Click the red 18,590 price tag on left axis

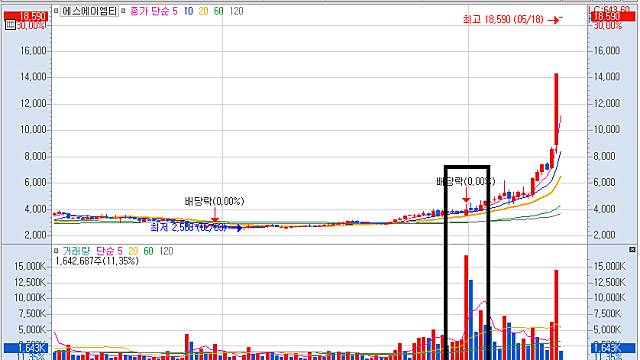pos(26,16)
